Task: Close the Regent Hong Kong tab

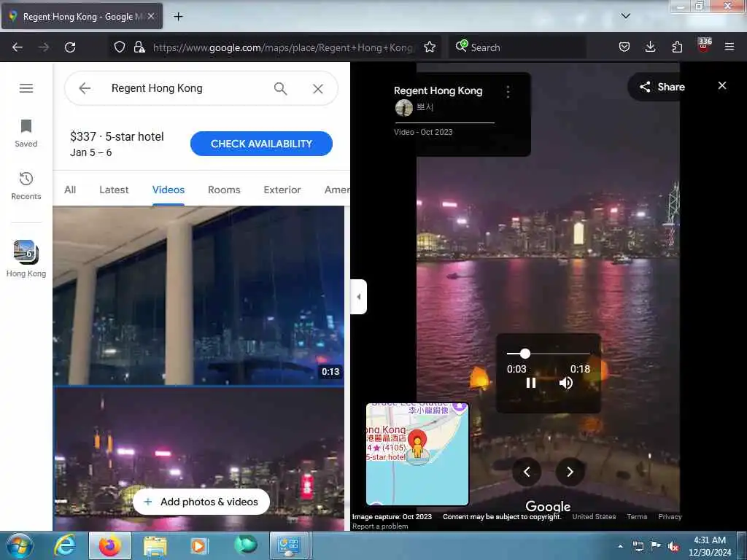Action: [x=151, y=16]
